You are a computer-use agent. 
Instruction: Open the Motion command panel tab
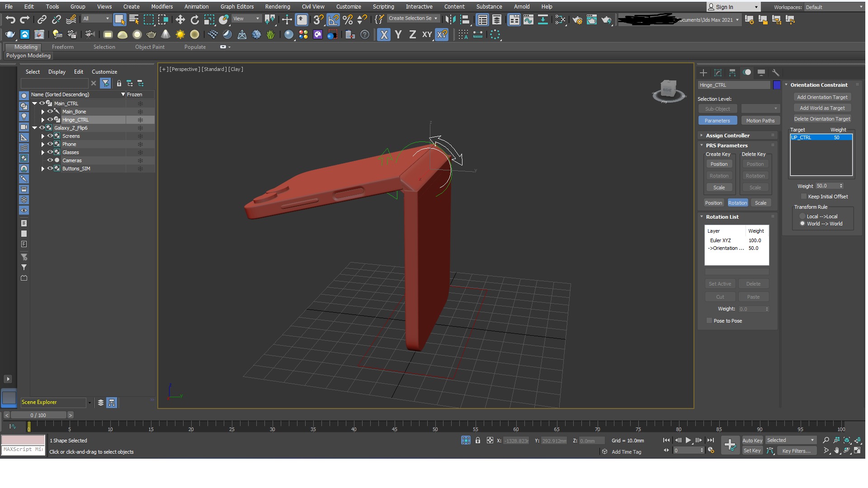(x=747, y=73)
